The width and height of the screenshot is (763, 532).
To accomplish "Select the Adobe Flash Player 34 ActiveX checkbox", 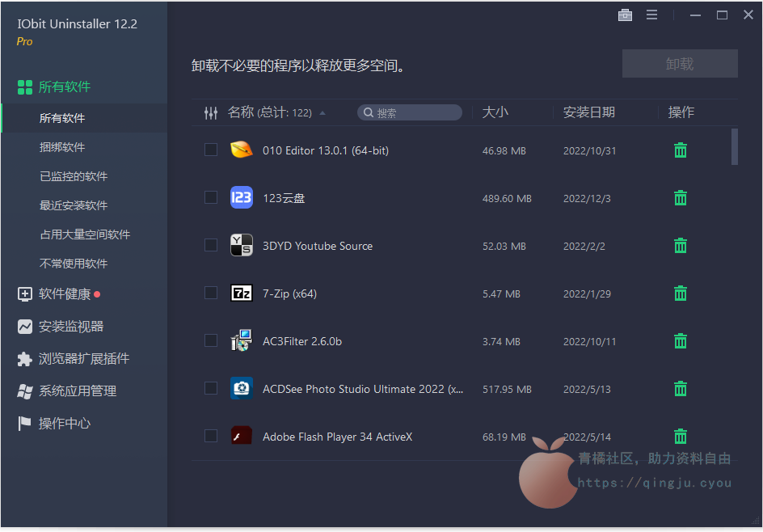I will tap(211, 437).
